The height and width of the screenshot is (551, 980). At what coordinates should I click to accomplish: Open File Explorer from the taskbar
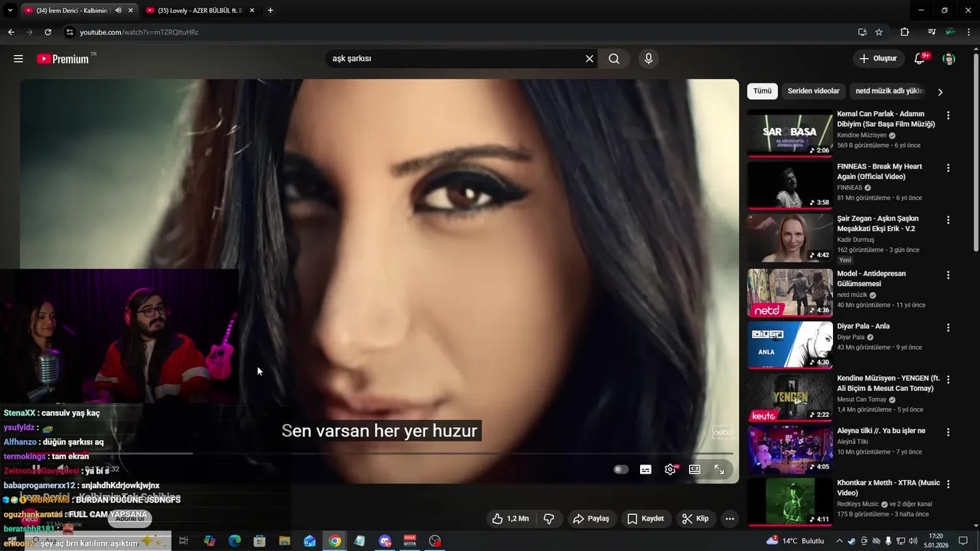pos(285,541)
